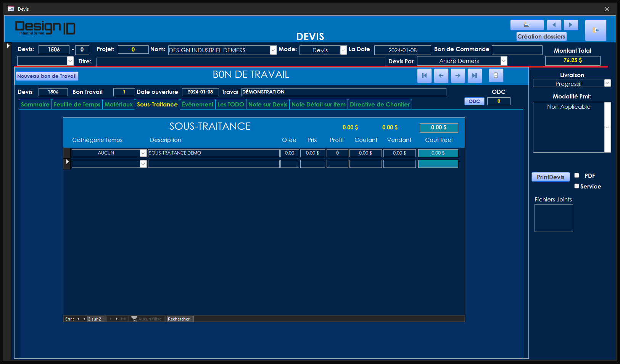620x364 pixels.
Task: Open the Mode dropdown showing Devis
Action: (343, 50)
